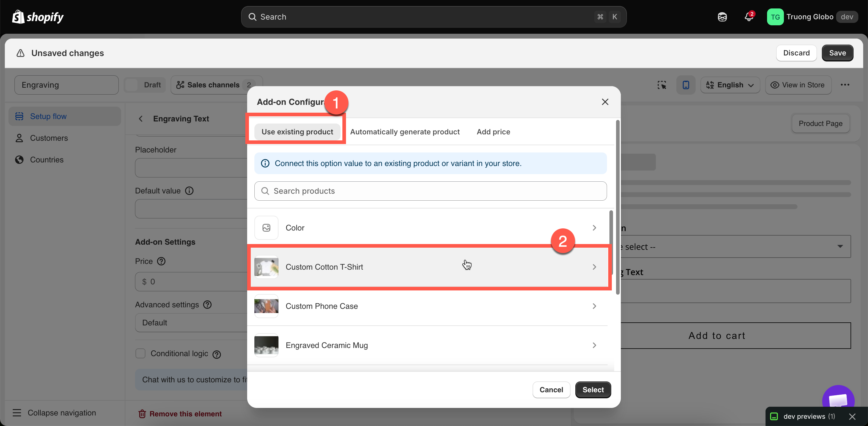This screenshot has width=868, height=426.
Task: Click the Advanced settings help icon
Action: pyautogui.click(x=208, y=304)
